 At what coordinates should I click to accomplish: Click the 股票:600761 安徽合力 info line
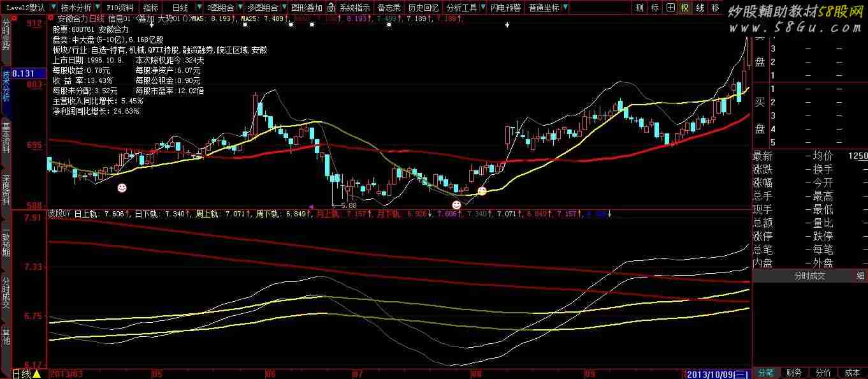pyautogui.click(x=90, y=30)
